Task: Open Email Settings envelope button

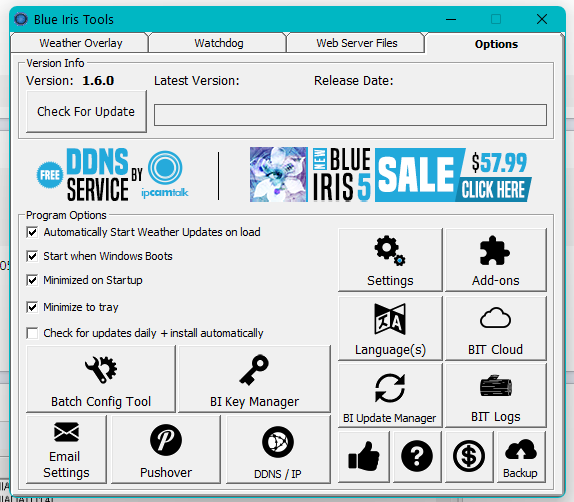Action: pos(66,449)
